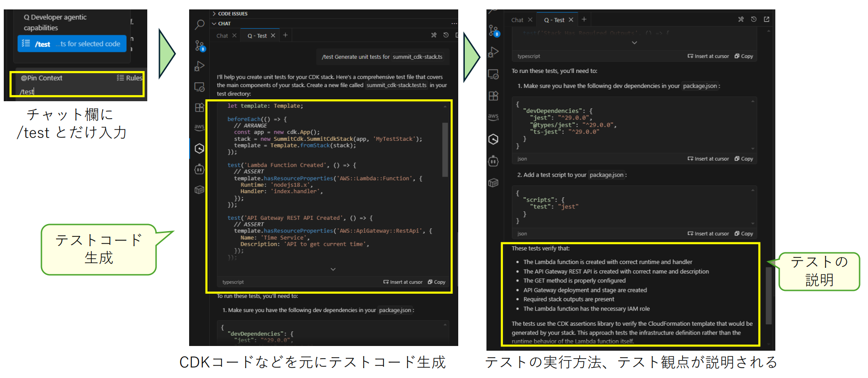
Task: Open Remote Explorer in the right screenshot
Action: point(494,74)
